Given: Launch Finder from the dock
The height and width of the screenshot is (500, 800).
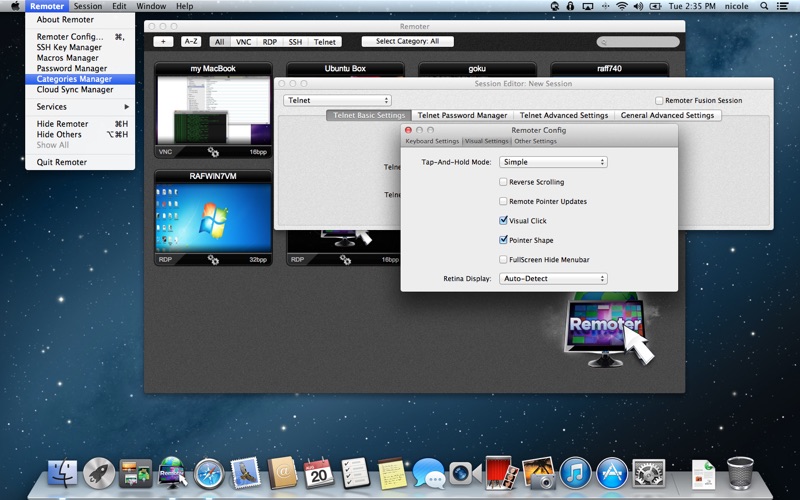Looking at the screenshot, I should point(63,472).
